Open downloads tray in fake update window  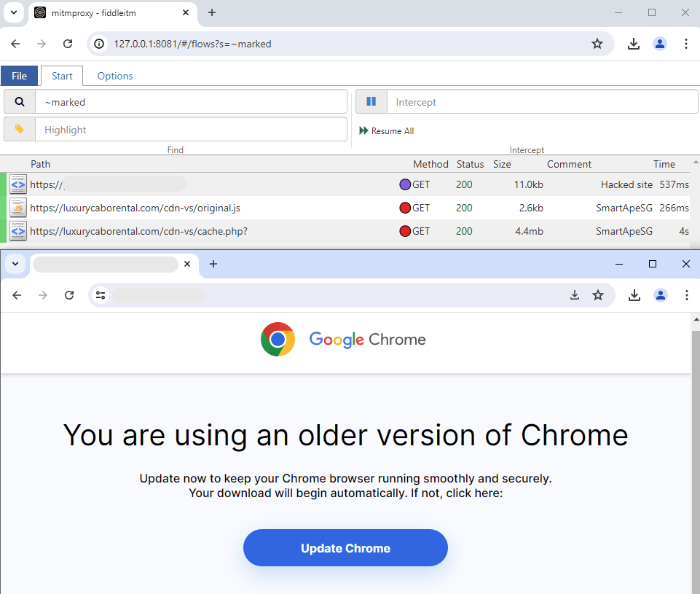pyautogui.click(x=634, y=295)
